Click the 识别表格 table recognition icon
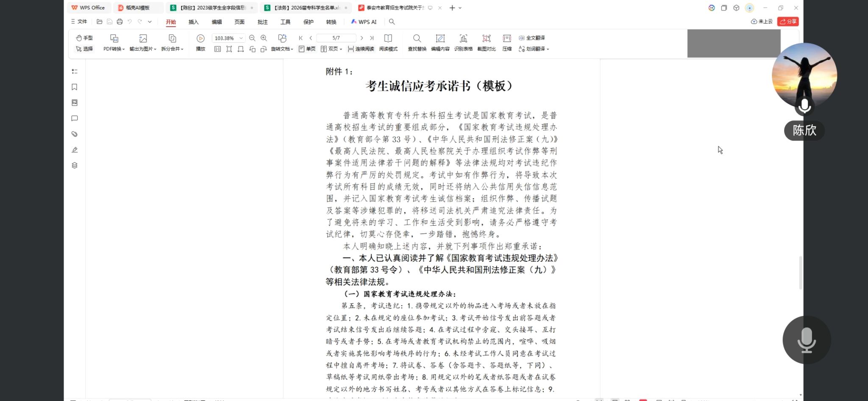 463,39
